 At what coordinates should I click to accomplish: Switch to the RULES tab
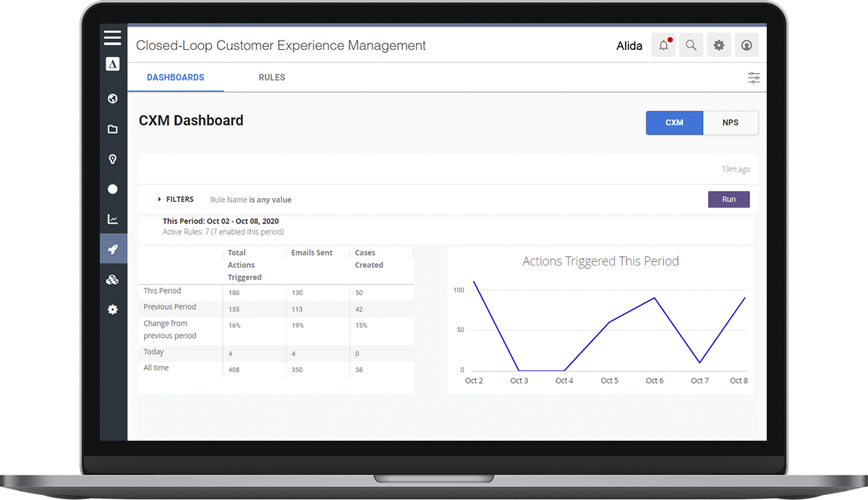[272, 77]
